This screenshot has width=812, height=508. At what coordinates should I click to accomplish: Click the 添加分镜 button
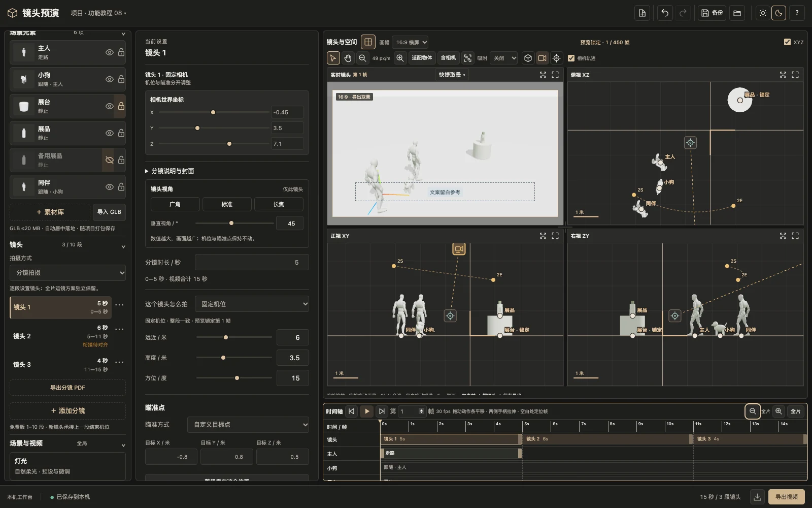pos(67,410)
